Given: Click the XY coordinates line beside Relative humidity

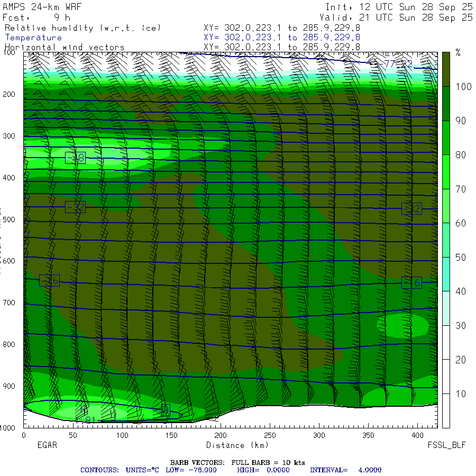Looking at the screenshot, I should click(x=282, y=28).
